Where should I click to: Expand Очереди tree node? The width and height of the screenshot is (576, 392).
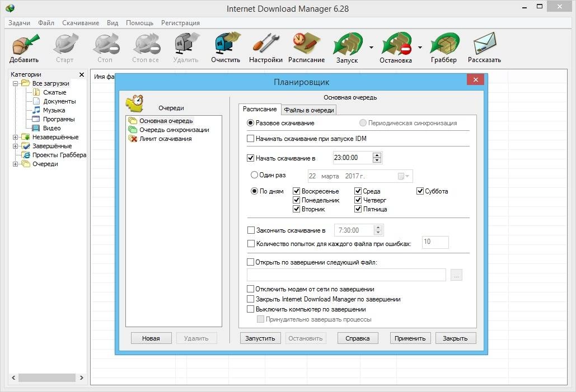click(16, 164)
